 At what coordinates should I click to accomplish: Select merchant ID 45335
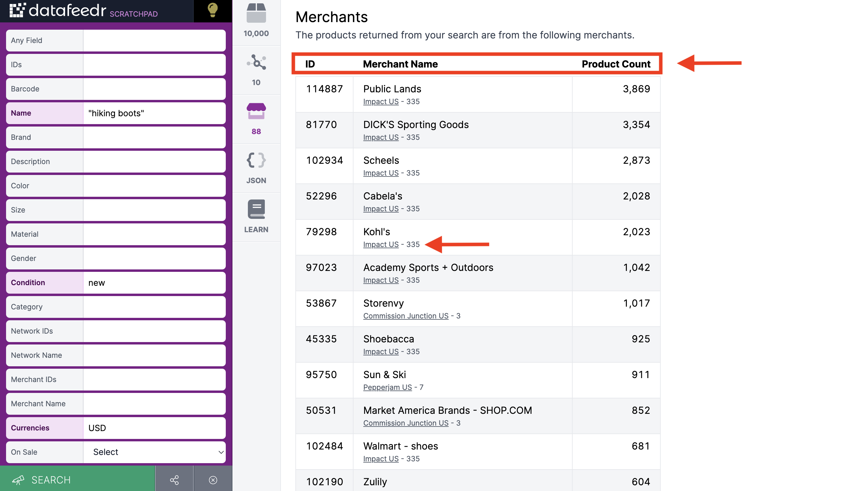pos(321,339)
